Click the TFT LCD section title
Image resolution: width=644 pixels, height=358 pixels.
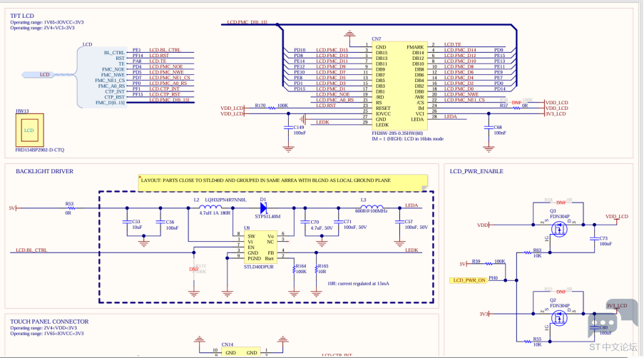pos(22,16)
